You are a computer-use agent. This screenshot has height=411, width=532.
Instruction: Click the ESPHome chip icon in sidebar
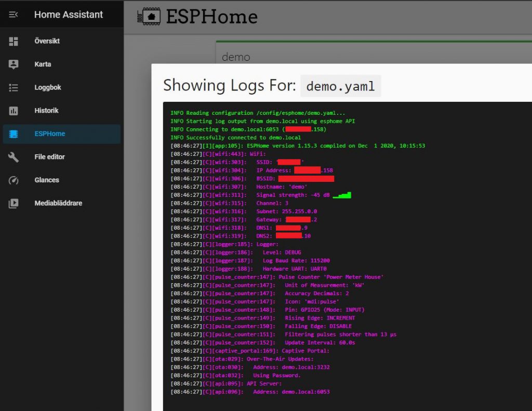point(13,134)
